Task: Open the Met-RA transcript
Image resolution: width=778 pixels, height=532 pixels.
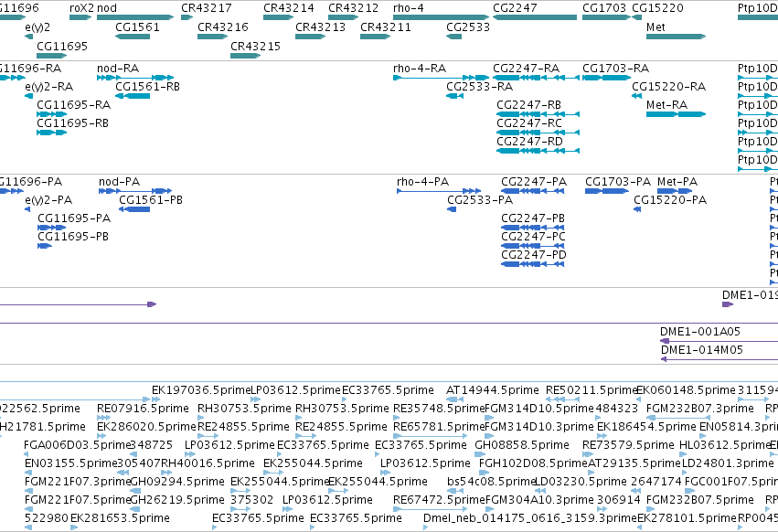Action: pyautogui.click(x=676, y=114)
